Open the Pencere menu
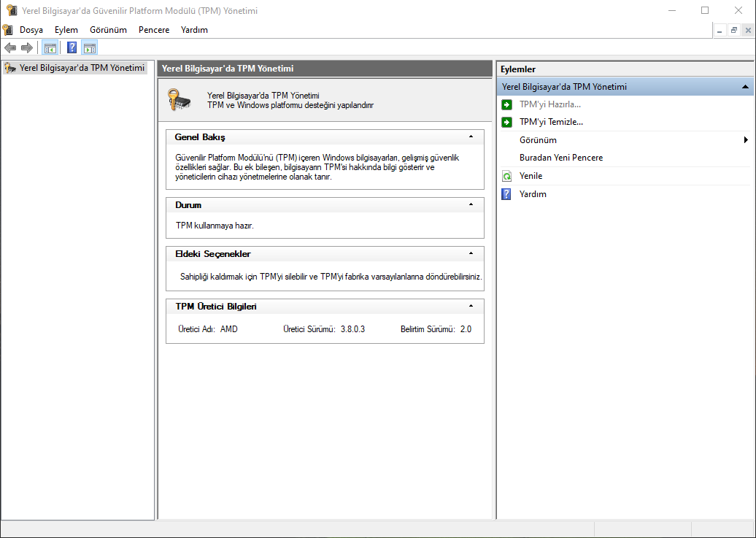The height and width of the screenshot is (538, 756). tap(154, 30)
